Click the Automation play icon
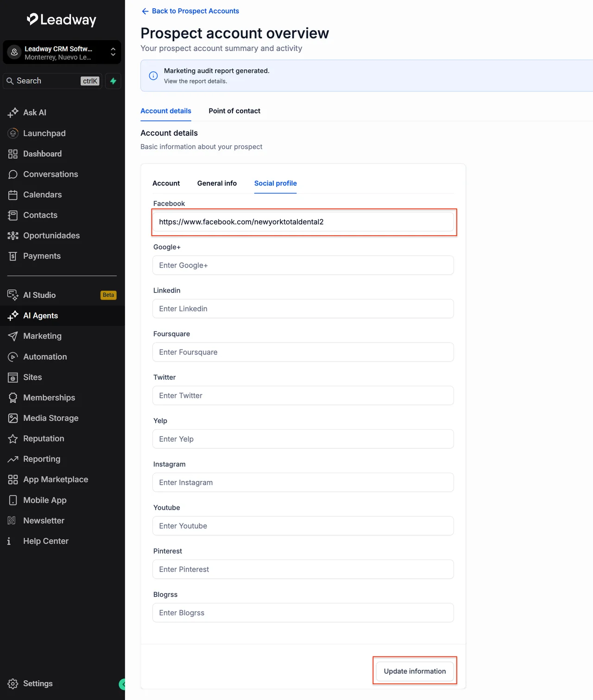593x700 pixels. click(x=13, y=357)
